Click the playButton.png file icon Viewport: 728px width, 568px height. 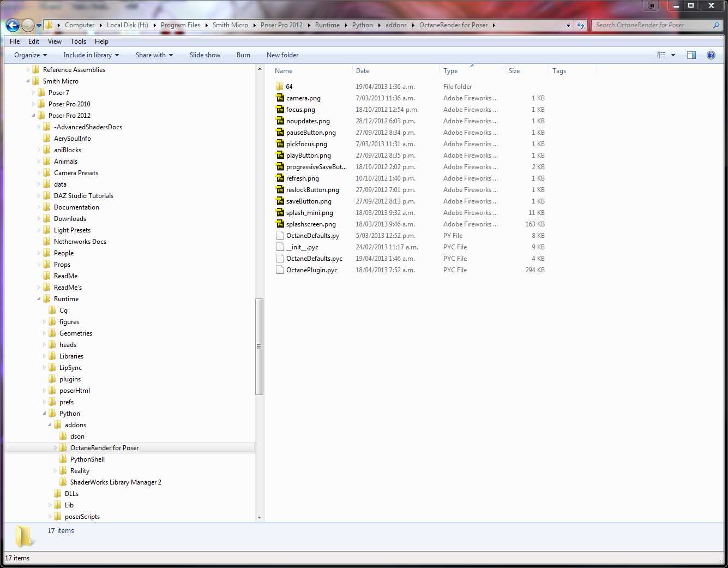280,156
